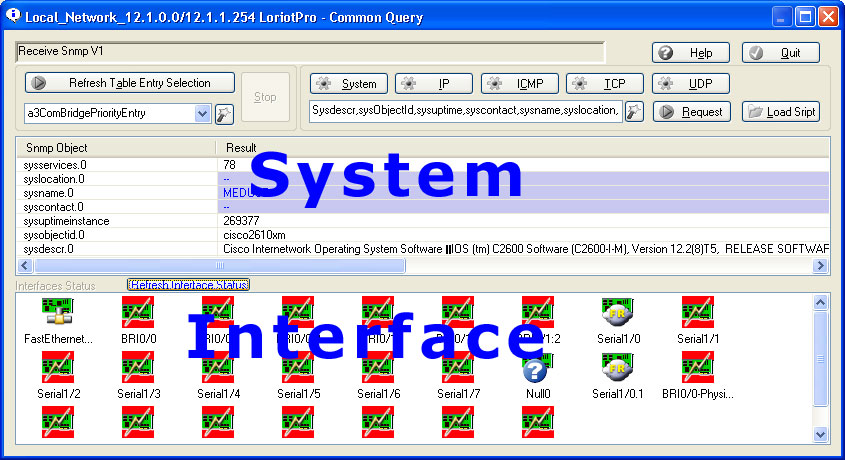Click interface panel scroll up arrow
This screenshot has width=845, height=460.
pyautogui.click(x=820, y=303)
